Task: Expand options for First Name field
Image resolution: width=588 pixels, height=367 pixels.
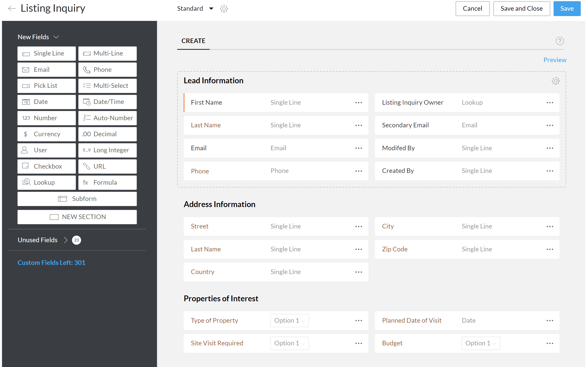Action: click(359, 102)
